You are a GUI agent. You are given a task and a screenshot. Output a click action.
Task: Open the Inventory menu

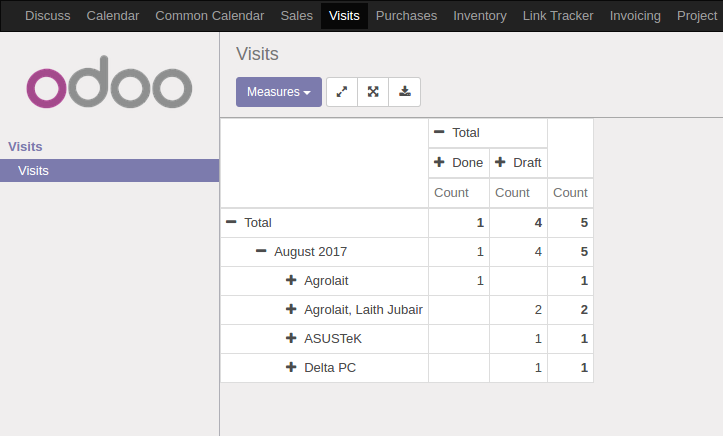click(x=480, y=16)
